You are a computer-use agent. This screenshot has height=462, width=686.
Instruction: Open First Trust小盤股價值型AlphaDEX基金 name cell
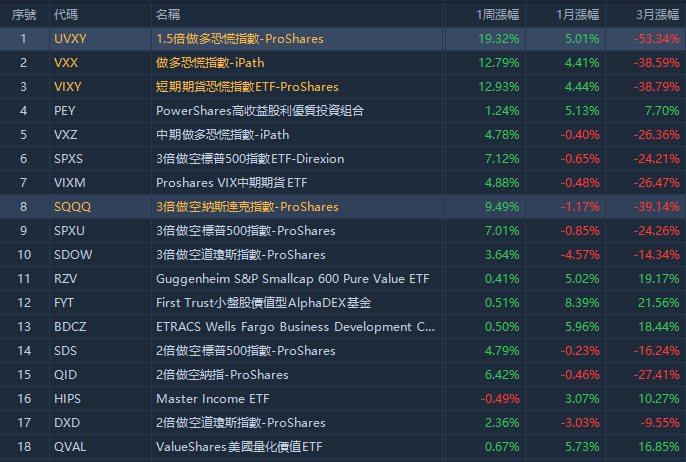[263, 303]
